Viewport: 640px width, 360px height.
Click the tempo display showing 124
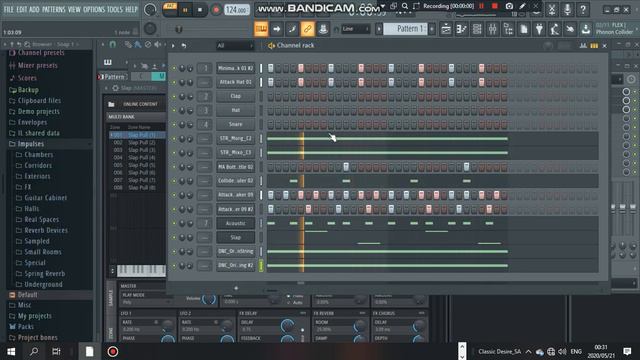tap(236, 9)
